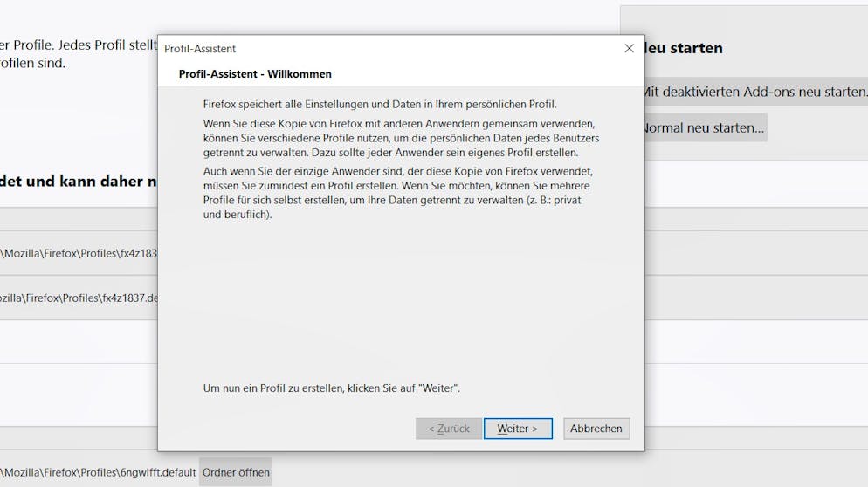The height and width of the screenshot is (487, 868).
Task: Click the heading 'det und kann daher n'
Action: pyautogui.click(x=79, y=181)
